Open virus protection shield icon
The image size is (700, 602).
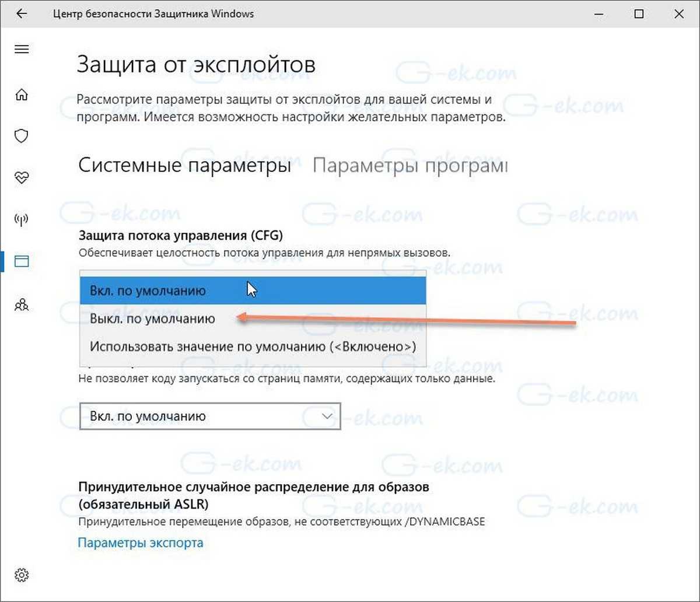22,136
